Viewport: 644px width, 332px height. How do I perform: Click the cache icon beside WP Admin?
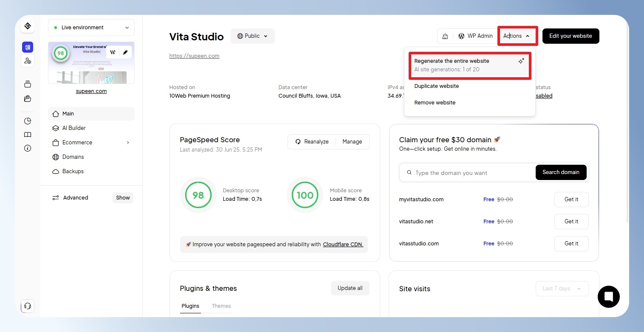pyautogui.click(x=445, y=36)
